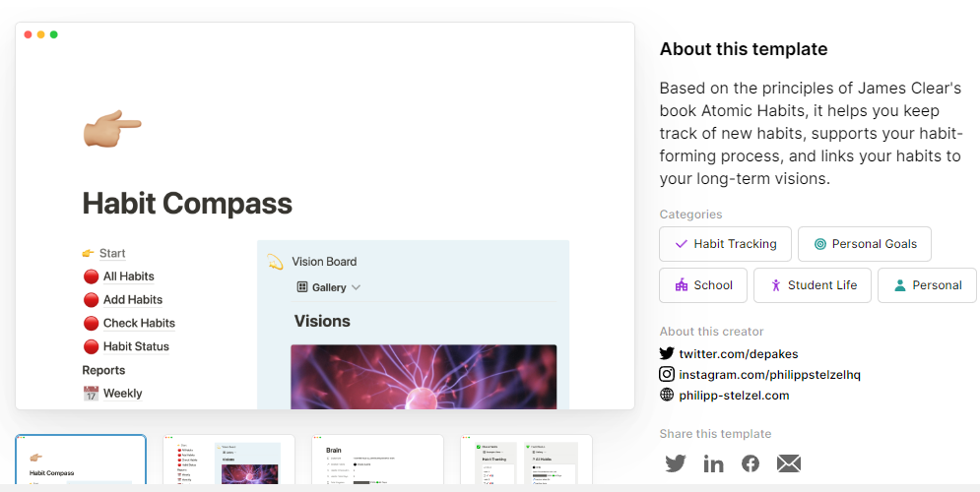Select the first Habit Compass preview thumbnail
The image size is (980, 492).
tap(81, 460)
